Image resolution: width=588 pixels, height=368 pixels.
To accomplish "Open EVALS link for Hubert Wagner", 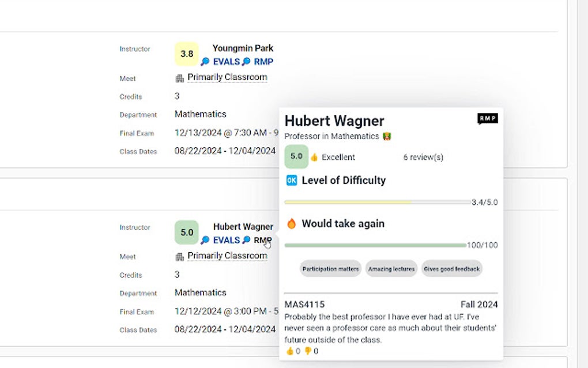I will [x=226, y=240].
